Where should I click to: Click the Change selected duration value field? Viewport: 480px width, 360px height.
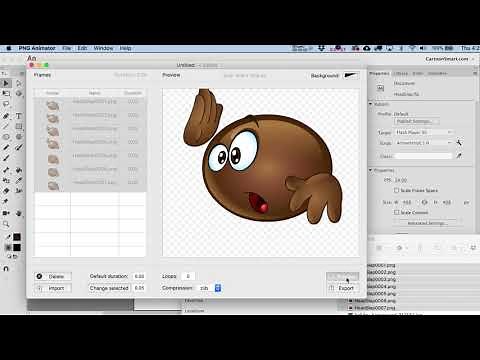[139, 288]
